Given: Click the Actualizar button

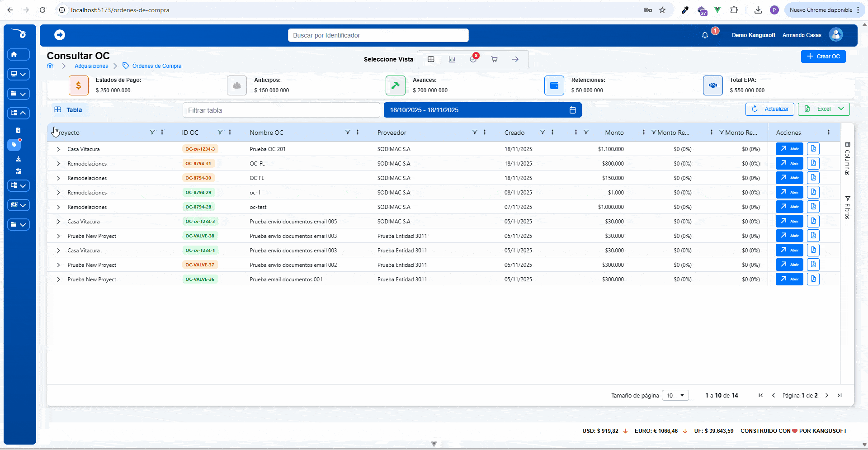Looking at the screenshot, I should click(770, 109).
